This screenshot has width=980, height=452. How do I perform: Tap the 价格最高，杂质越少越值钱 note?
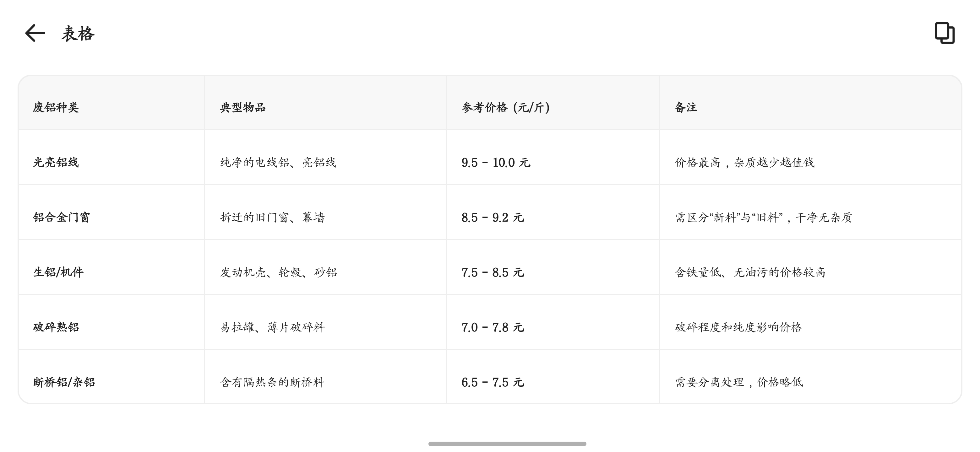click(744, 163)
